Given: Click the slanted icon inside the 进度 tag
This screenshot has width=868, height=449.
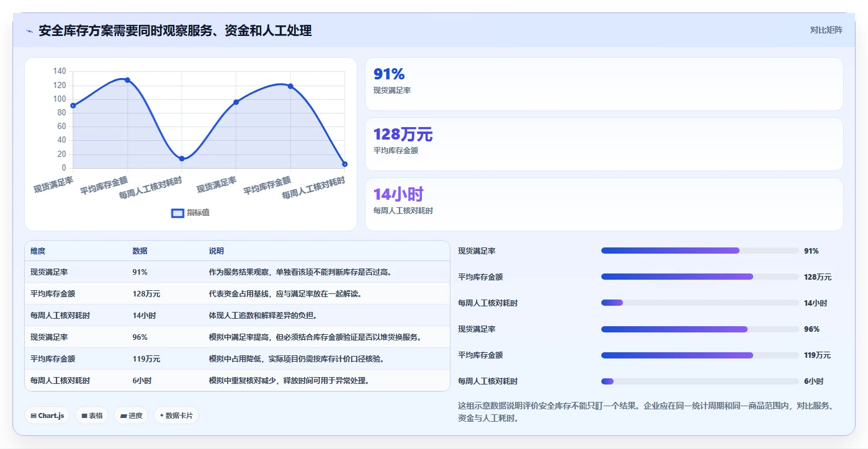Looking at the screenshot, I should (x=123, y=416).
